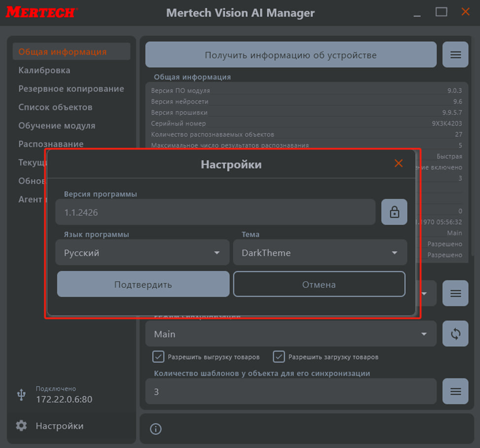Expand the Тема DarkTheme dropdown
This screenshot has width=480, height=448.
pyautogui.click(x=320, y=253)
